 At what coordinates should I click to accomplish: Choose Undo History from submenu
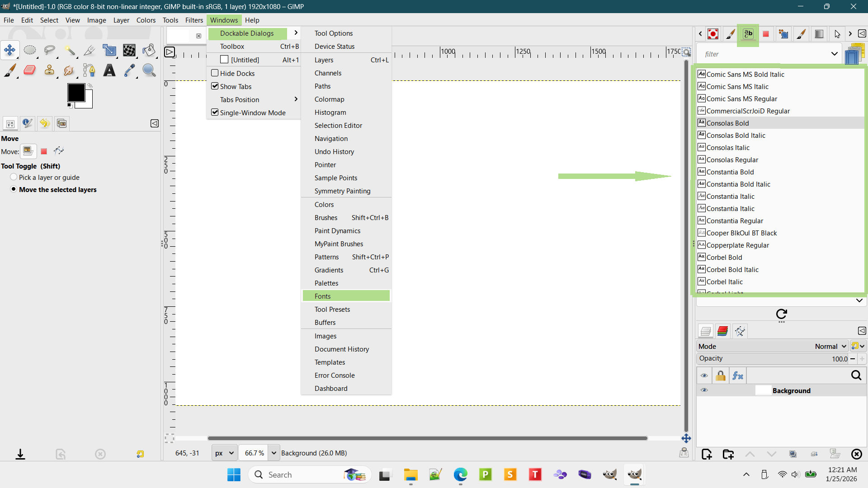click(x=346, y=152)
